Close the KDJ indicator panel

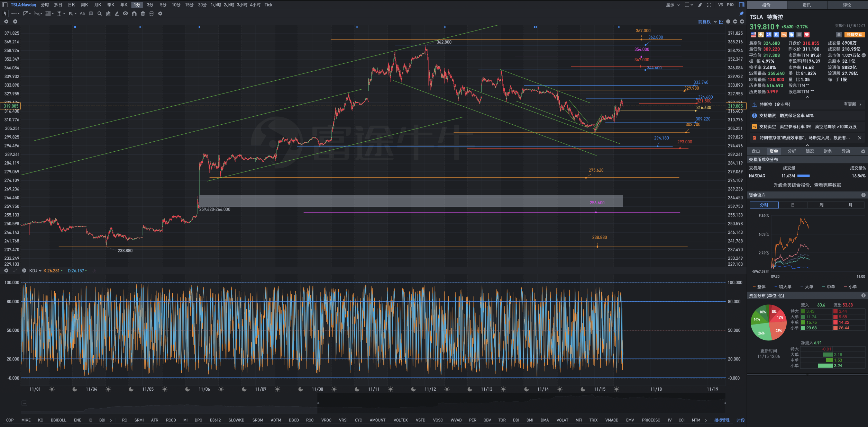coord(24,270)
